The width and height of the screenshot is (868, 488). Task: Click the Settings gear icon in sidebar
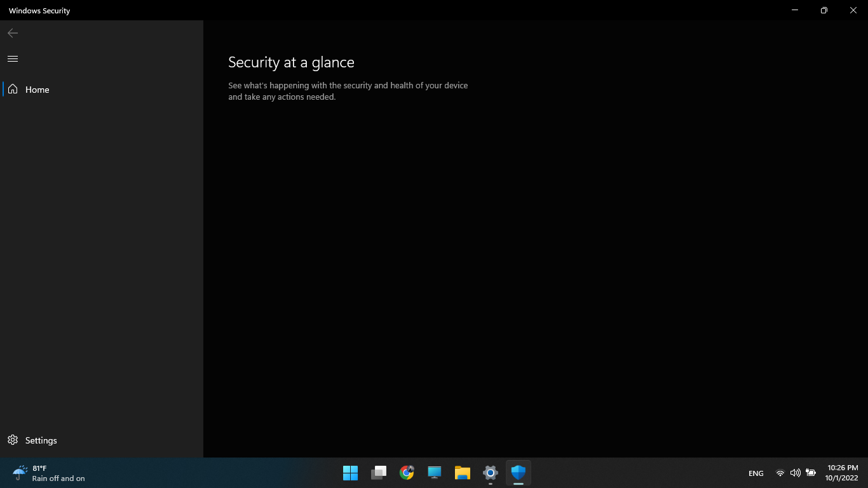click(x=13, y=440)
